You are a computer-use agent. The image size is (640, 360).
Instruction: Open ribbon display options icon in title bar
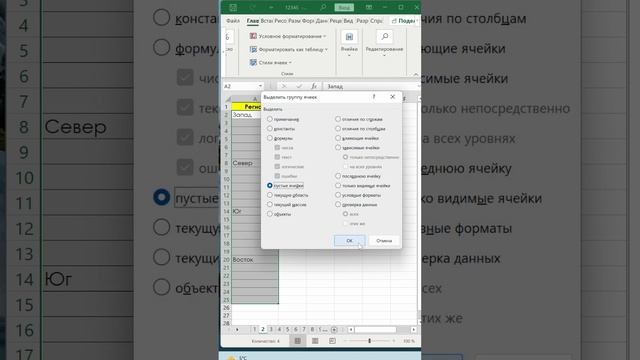[x=369, y=7]
